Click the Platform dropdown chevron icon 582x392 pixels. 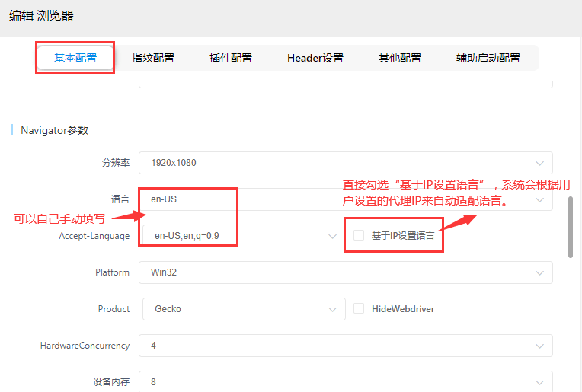click(x=540, y=272)
